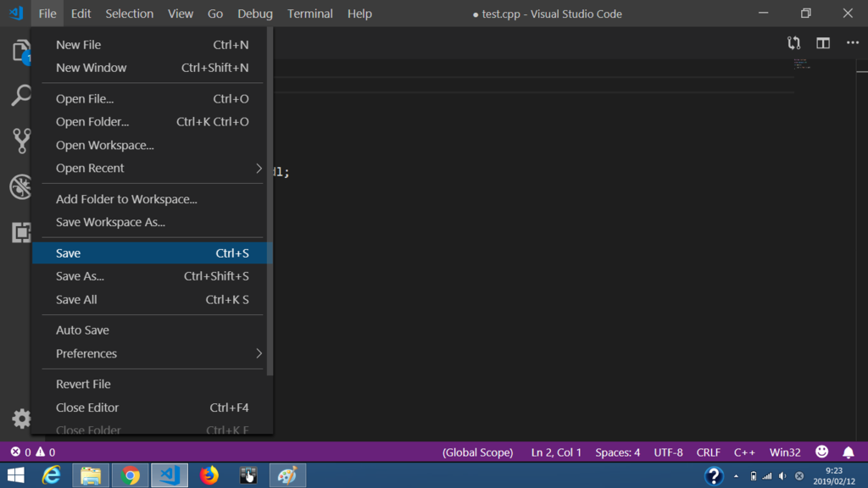The height and width of the screenshot is (488, 868).
Task: Change UTF-8 file encoding
Action: tap(668, 452)
